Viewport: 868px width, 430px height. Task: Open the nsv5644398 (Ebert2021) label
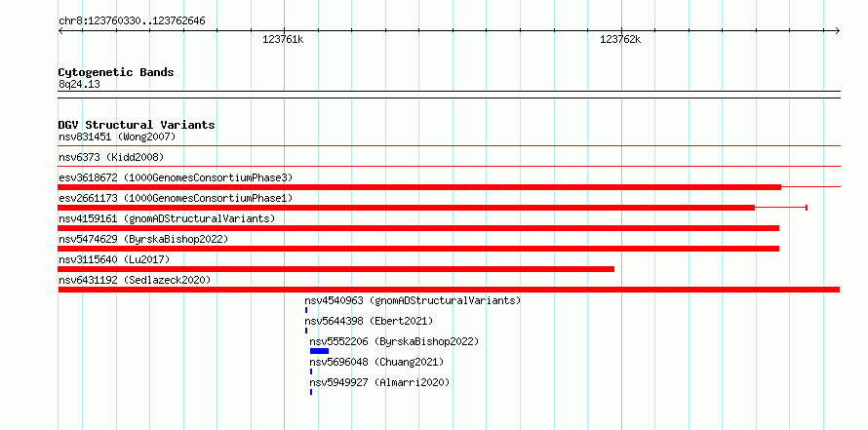point(369,321)
